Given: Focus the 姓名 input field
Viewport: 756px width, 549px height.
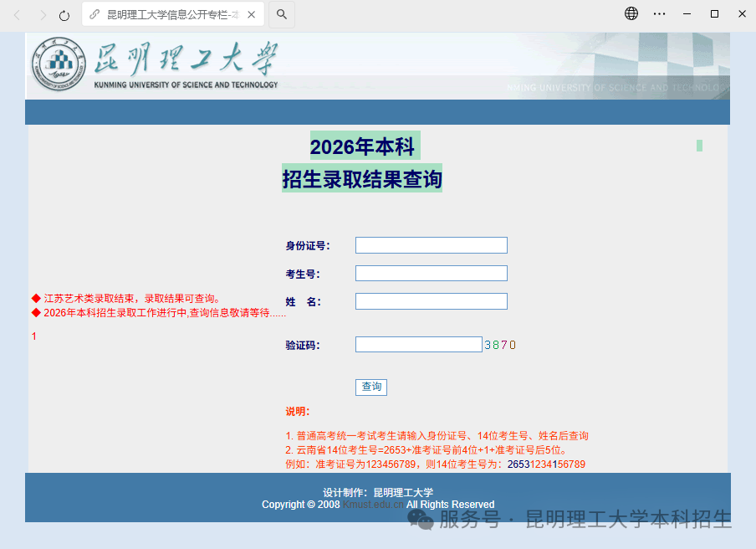Looking at the screenshot, I should (x=431, y=301).
